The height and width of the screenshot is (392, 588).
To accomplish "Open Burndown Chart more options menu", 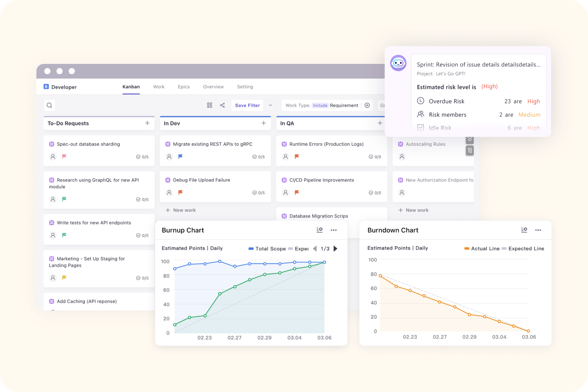I will [538, 230].
